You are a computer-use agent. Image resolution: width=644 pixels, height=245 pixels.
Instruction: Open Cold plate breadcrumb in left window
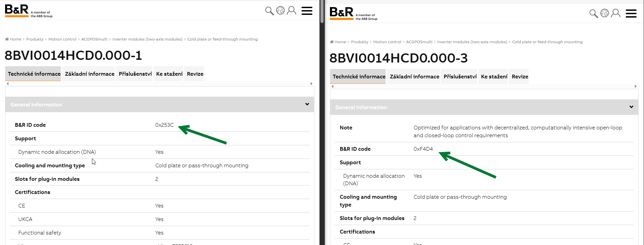point(222,39)
